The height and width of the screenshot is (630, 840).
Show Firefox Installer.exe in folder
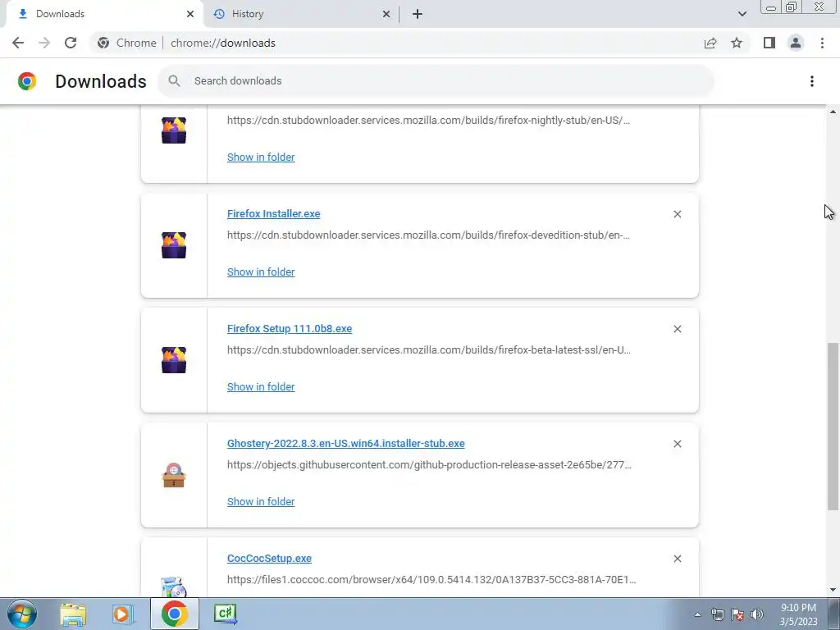(x=261, y=272)
